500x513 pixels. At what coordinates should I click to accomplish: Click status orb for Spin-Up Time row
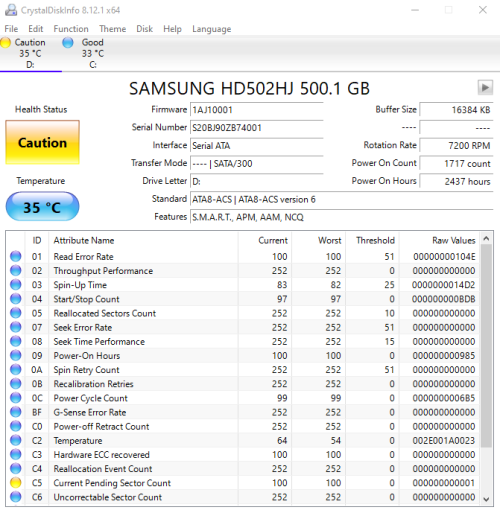(16, 285)
